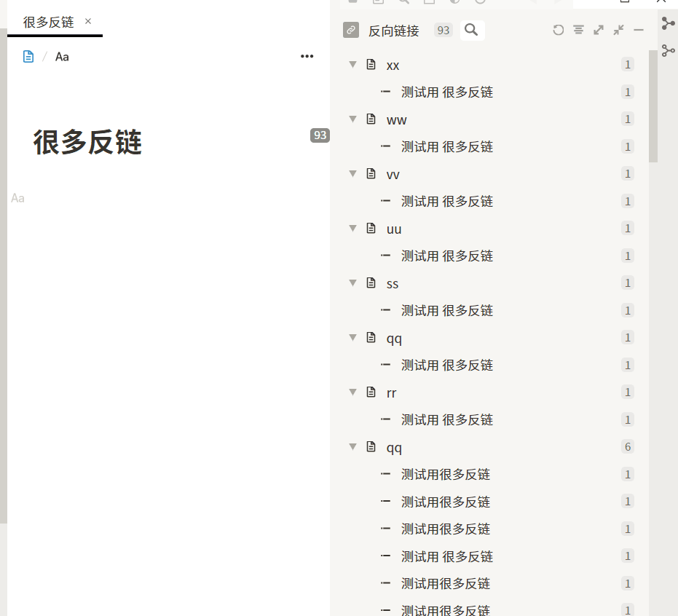
Task: Click count badge 1 on the xx row
Action: click(628, 64)
